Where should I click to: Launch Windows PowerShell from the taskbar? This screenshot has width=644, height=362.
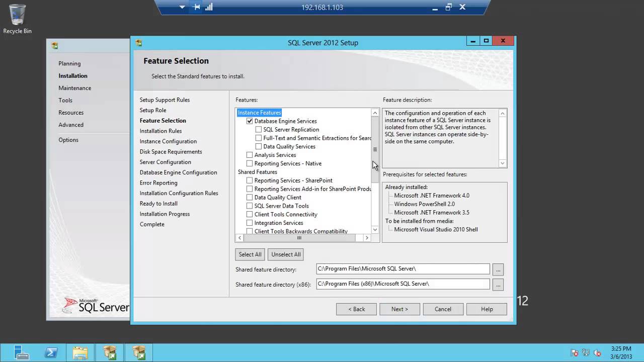51,352
